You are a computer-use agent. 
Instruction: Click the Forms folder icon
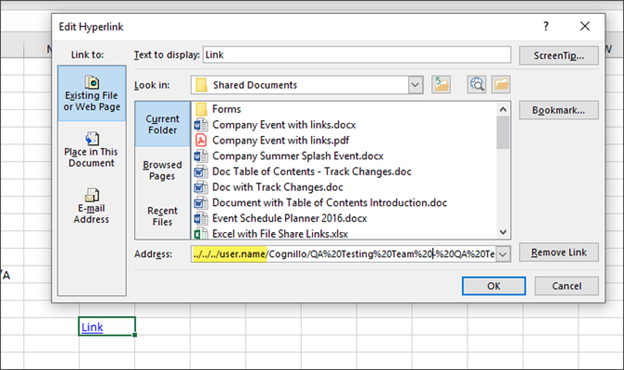201,109
